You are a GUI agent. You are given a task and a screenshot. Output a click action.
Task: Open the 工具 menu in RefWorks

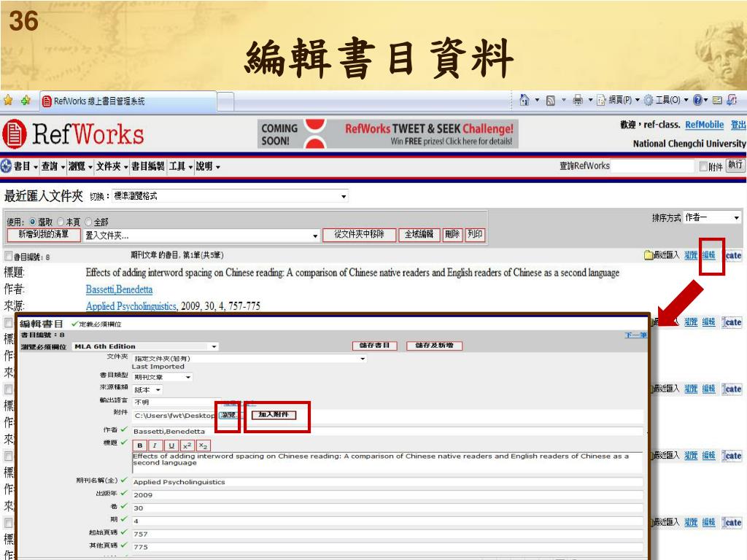tap(181, 166)
